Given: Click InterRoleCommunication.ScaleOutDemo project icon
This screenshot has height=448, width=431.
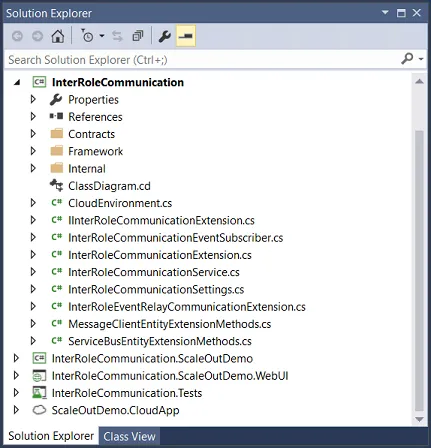Looking at the screenshot, I should (39, 358).
